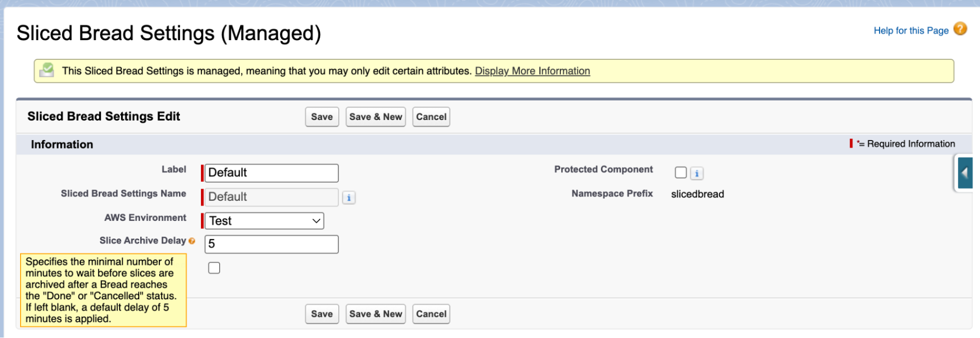Hit the footer Cancel button

point(431,314)
